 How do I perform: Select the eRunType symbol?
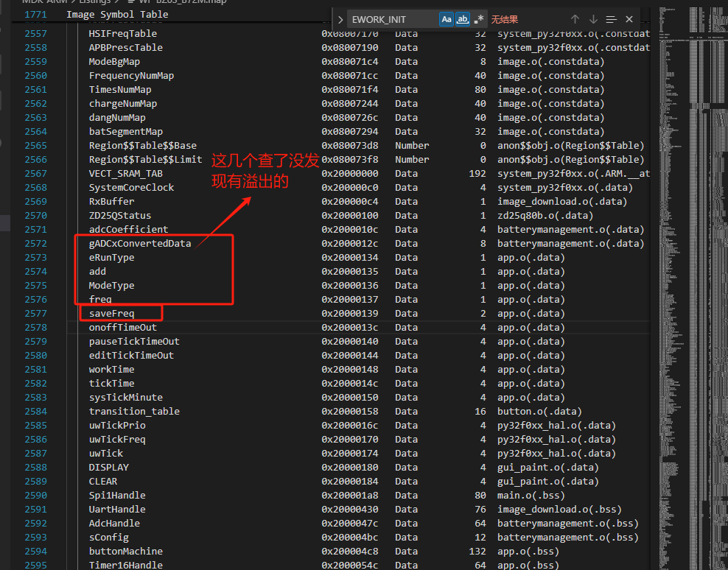tap(111, 258)
